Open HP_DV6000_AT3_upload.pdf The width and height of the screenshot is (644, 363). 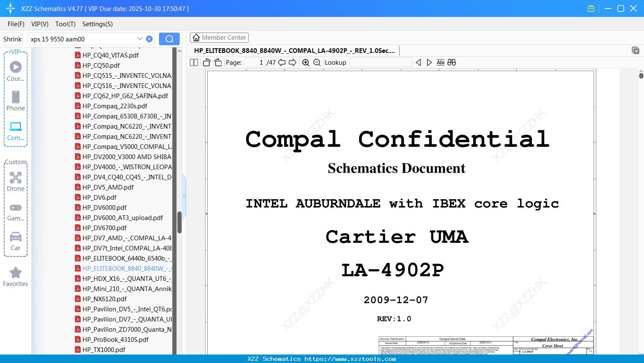pos(123,217)
